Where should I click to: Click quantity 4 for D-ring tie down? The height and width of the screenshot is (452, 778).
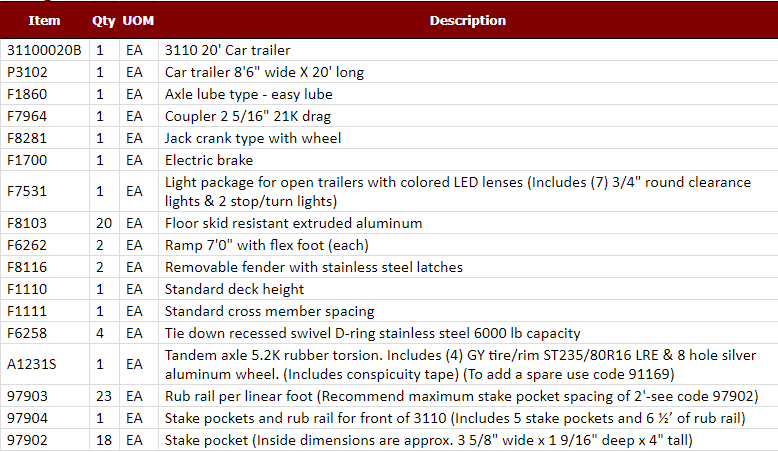coord(100,333)
